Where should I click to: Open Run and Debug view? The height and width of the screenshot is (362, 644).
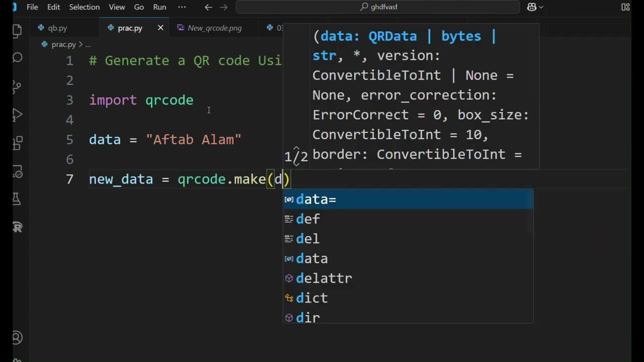17,115
